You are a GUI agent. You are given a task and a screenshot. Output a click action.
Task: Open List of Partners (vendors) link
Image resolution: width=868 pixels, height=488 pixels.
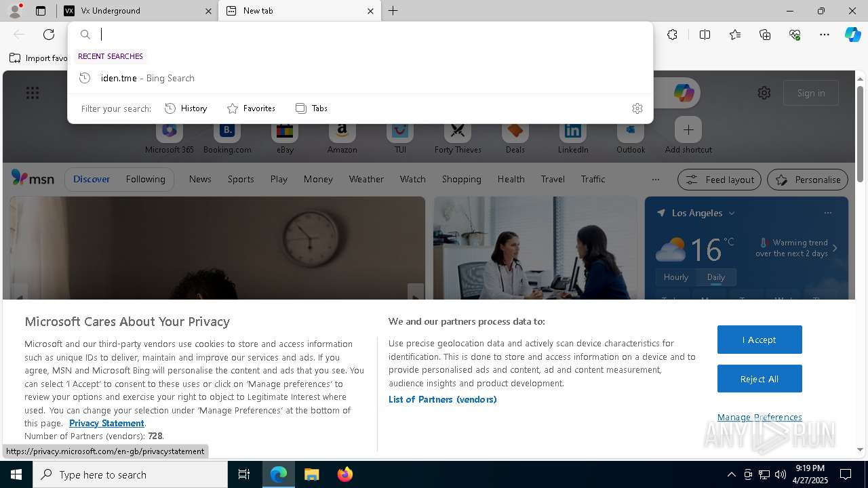coord(442,399)
